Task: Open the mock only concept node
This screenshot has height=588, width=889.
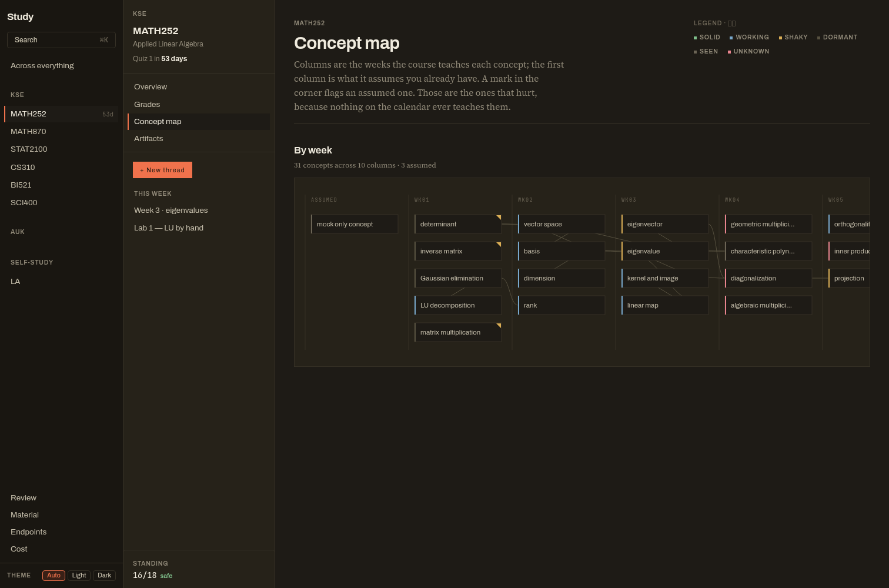Action: point(355,224)
